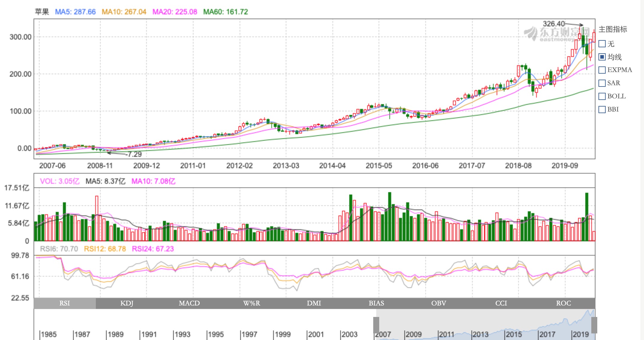Image resolution: width=644 pixels, height=340 pixels.
Task: Click the 326.40 high price annotation
Action: [x=554, y=24]
